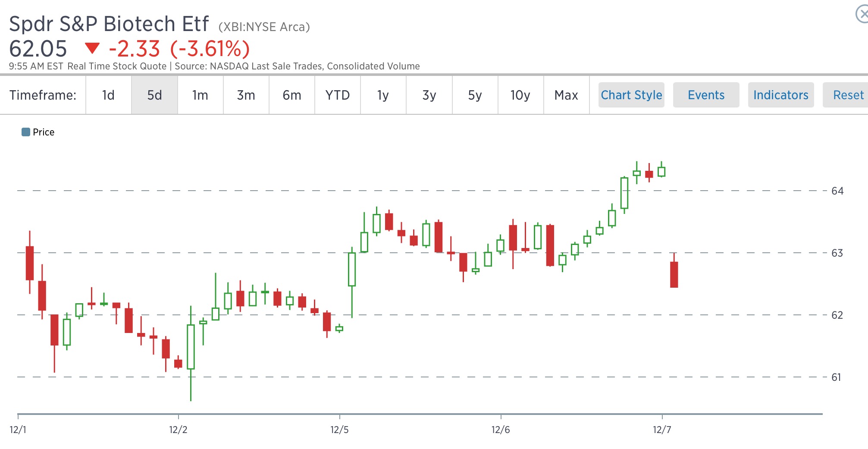Click the 63 price axis label
This screenshot has height=449, width=868.
837,253
